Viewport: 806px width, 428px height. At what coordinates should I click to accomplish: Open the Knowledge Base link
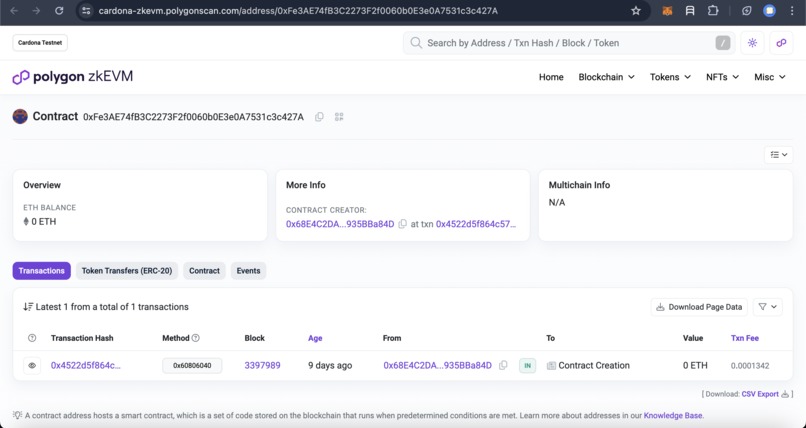point(673,415)
